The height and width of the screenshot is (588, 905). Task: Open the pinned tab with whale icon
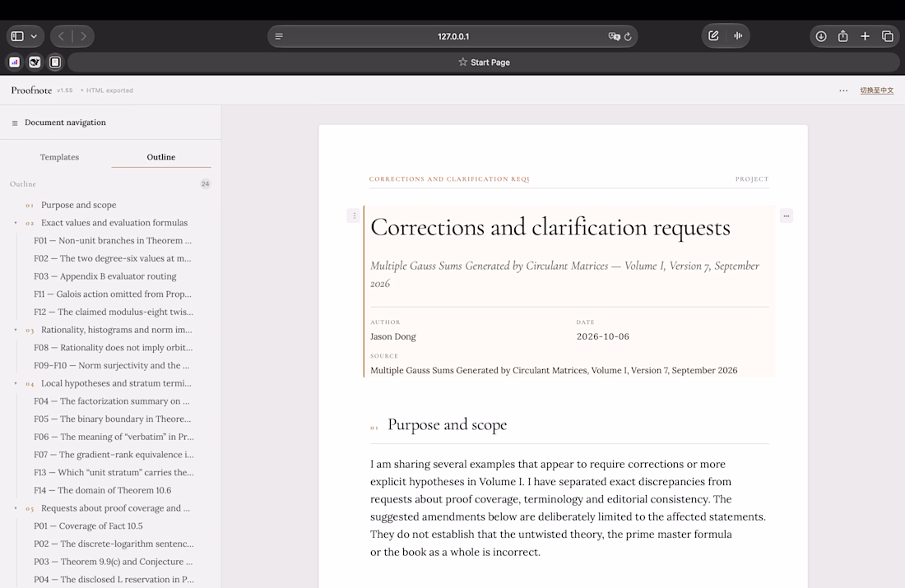point(35,63)
